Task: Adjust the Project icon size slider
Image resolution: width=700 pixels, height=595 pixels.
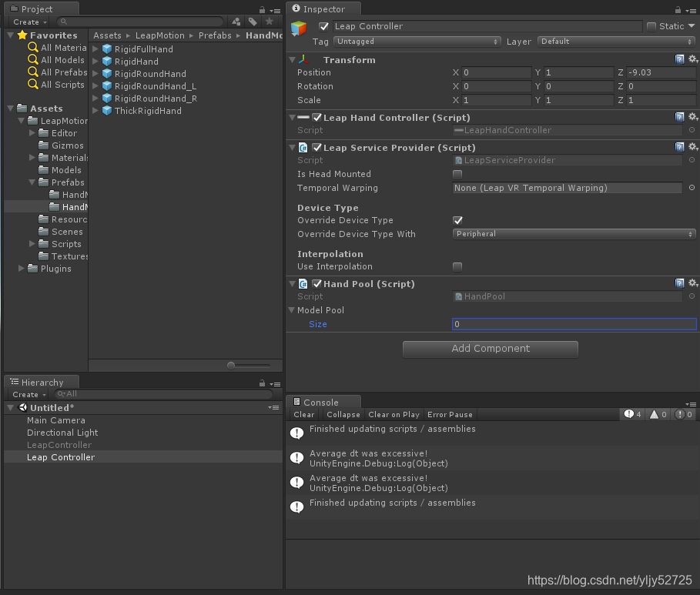Action: pos(231,366)
